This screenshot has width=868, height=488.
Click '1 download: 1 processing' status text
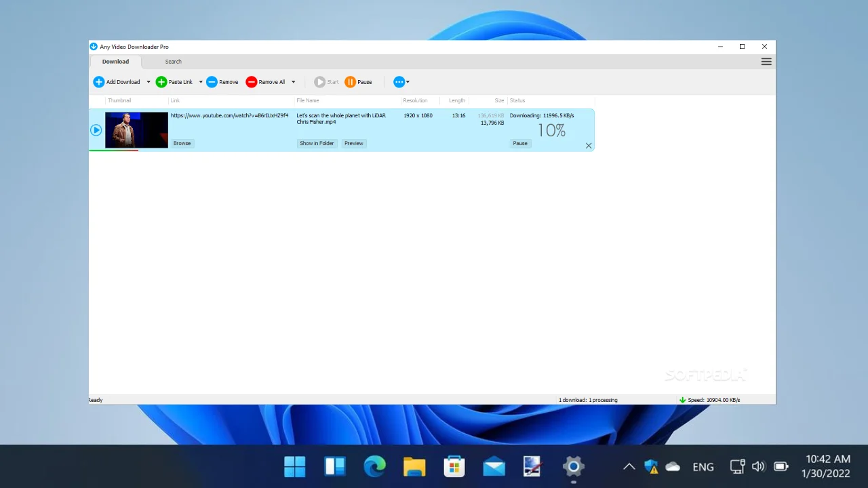[588, 400]
